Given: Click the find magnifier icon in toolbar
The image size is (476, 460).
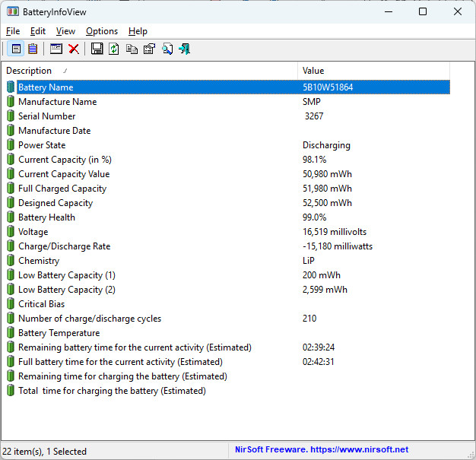Looking at the screenshot, I should pos(167,49).
